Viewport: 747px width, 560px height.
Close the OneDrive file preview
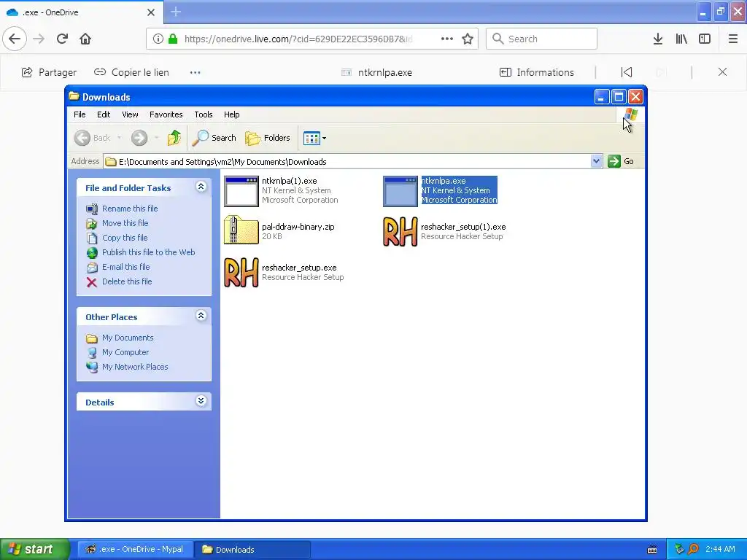(722, 72)
